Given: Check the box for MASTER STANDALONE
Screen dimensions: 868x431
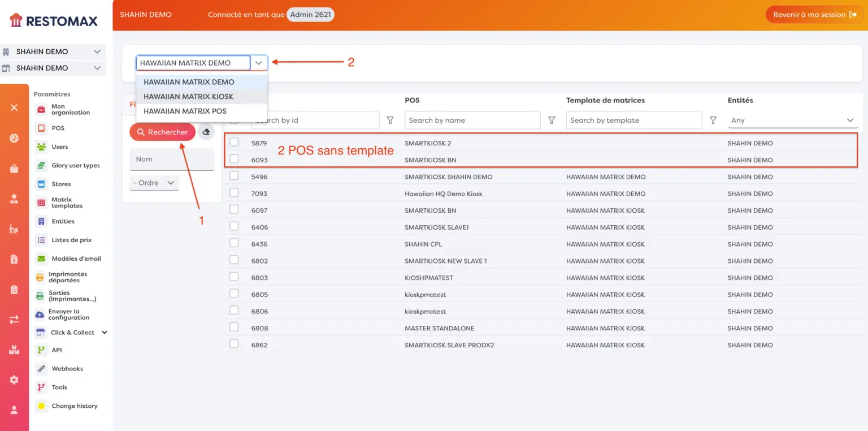Looking at the screenshot, I should pyautogui.click(x=234, y=327).
